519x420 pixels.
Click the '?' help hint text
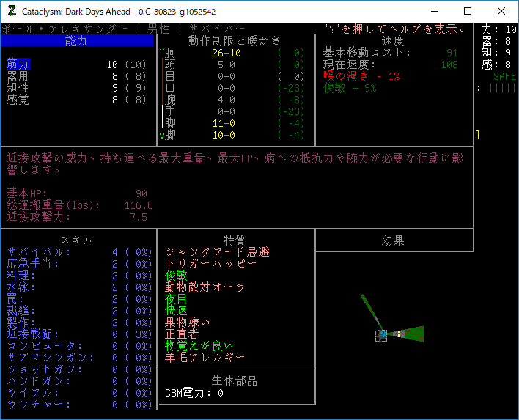(394, 29)
